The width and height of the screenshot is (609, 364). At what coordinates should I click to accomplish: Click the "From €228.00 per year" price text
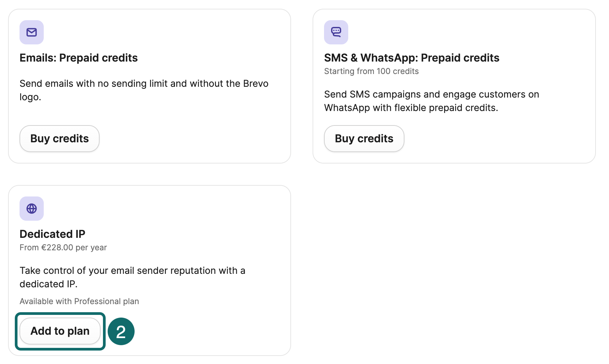click(63, 248)
